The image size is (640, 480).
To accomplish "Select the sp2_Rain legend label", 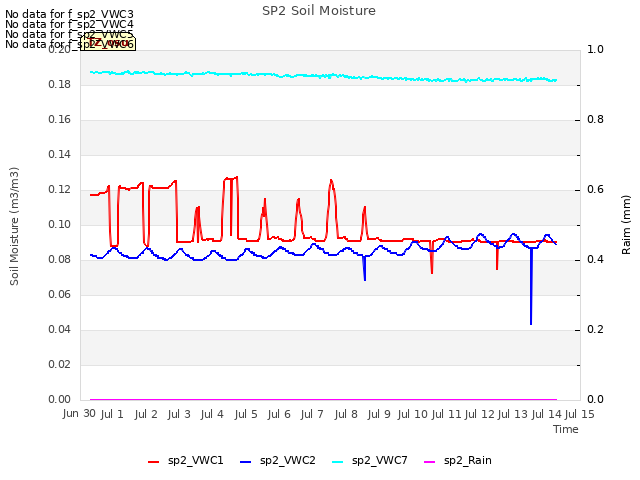I will coord(468,460).
